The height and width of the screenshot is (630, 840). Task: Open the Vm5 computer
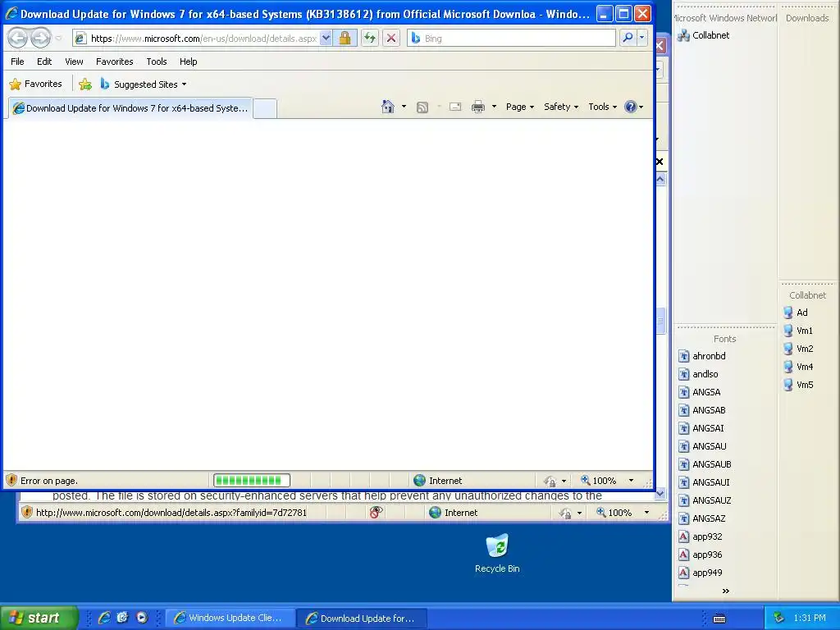coord(798,386)
